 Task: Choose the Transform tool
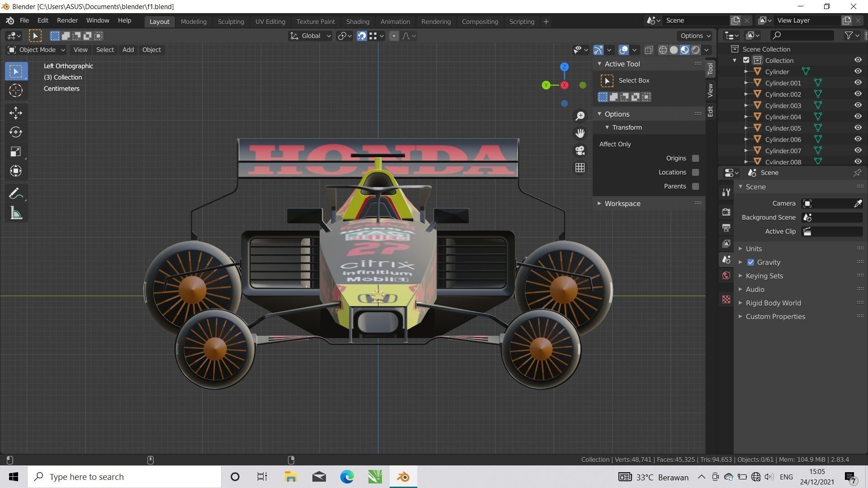[x=16, y=171]
